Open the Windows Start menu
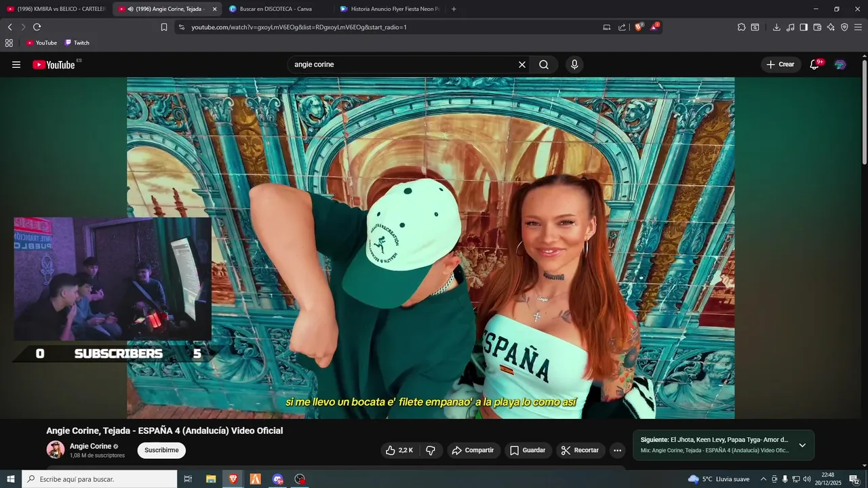This screenshot has width=868, height=488. pyautogui.click(x=11, y=479)
